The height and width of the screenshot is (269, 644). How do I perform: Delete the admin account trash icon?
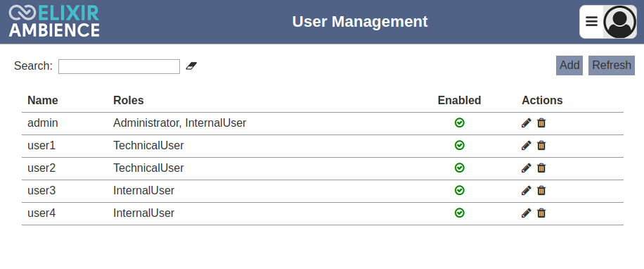click(x=541, y=123)
